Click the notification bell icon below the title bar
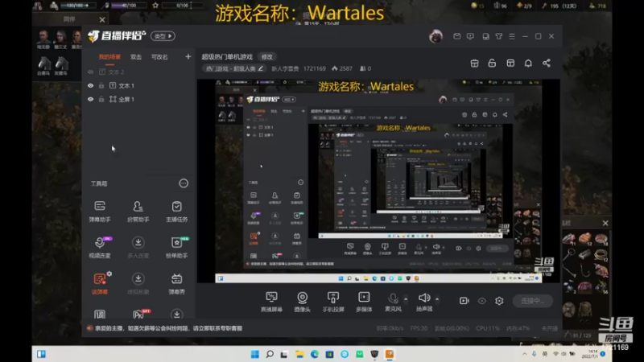644x362 pixels. (528, 64)
